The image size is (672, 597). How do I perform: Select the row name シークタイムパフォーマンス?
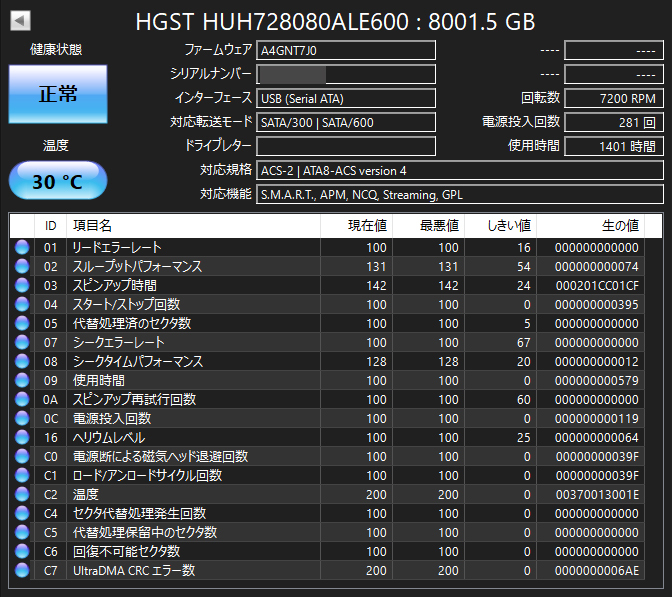pyautogui.click(x=138, y=361)
